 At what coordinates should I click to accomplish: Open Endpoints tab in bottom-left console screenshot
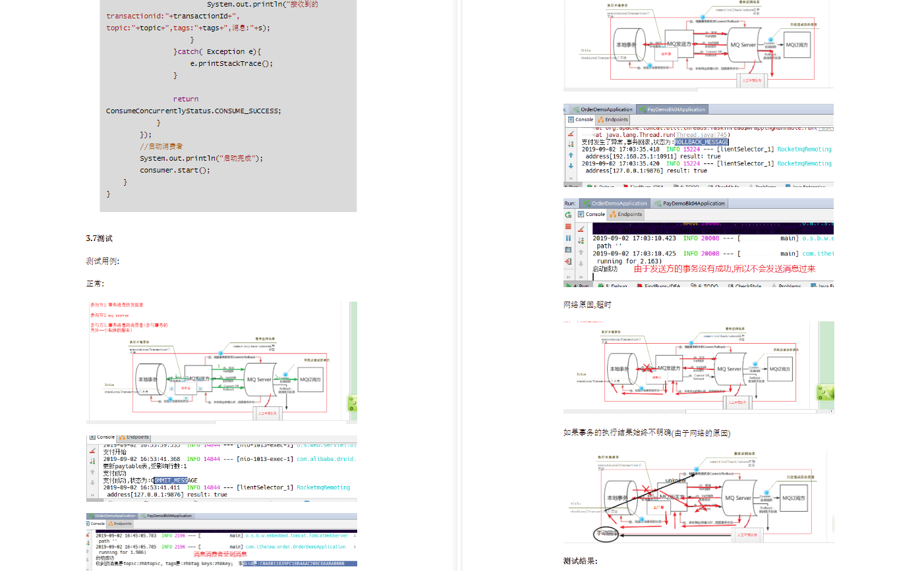click(x=121, y=524)
